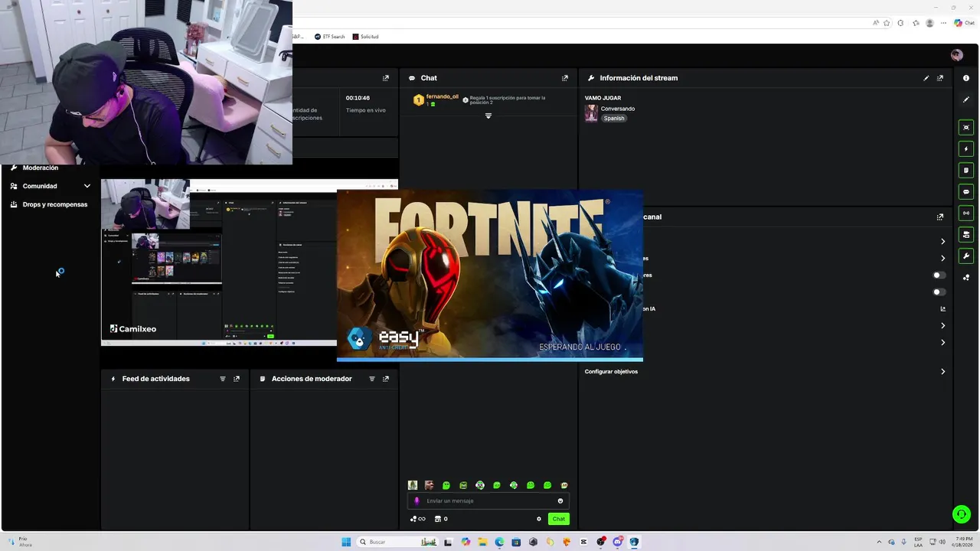The image size is (980, 551).
Task: Click the 00:10:46 live time value
Action: point(358,98)
